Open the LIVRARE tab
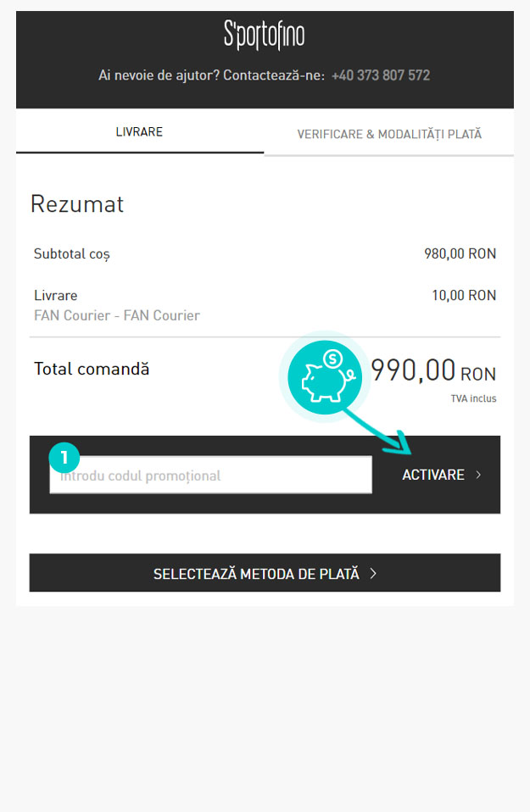The height and width of the screenshot is (812, 530). tap(139, 132)
